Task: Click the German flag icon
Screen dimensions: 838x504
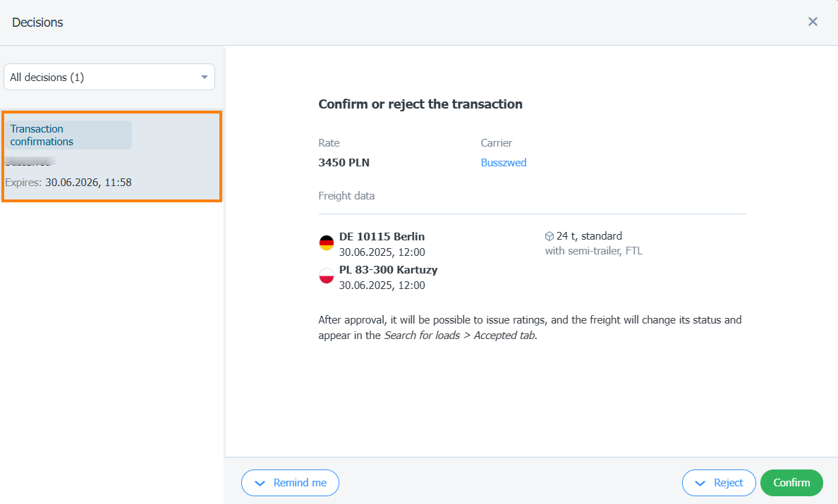Action: pos(327,243)
